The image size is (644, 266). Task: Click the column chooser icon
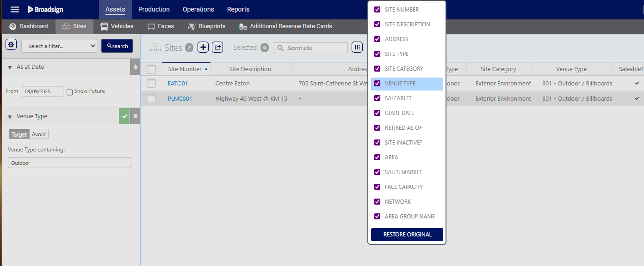click(357, 47)
